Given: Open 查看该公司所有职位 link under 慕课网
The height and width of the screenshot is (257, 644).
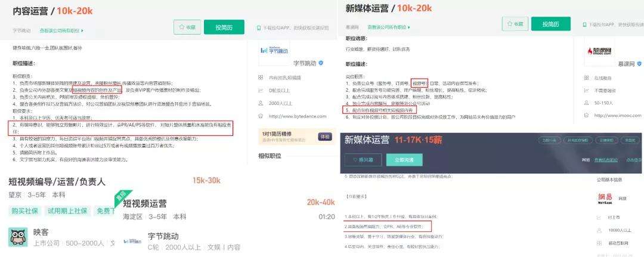Looking at the screenshot, I should coord(389,27).
